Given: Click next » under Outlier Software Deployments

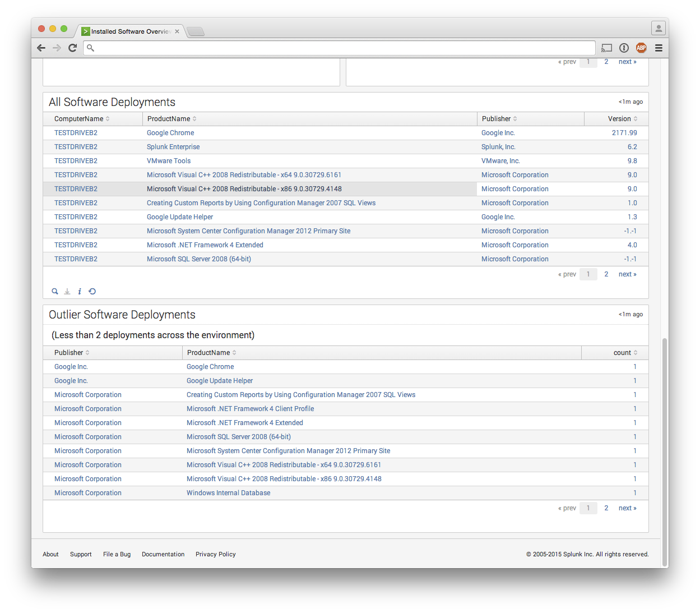Looking at the screenshot, I should (627, 508).
